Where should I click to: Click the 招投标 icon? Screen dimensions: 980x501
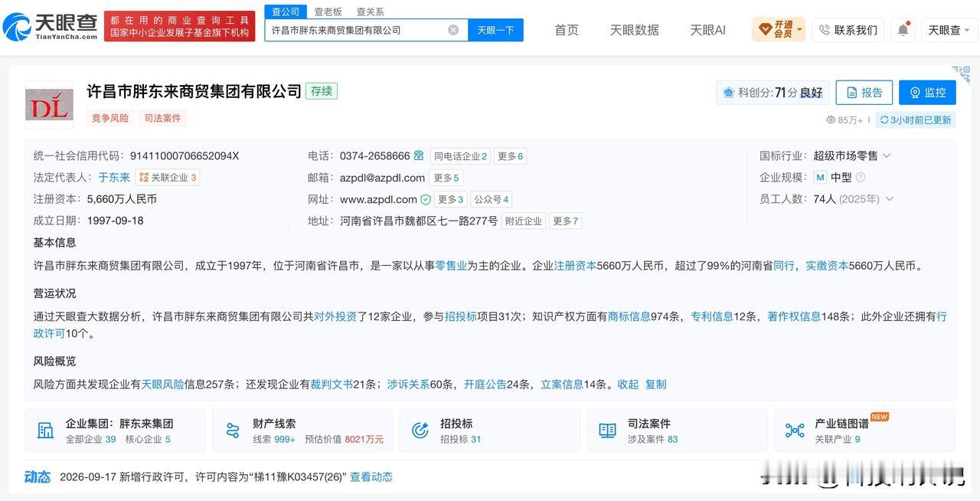420,431
